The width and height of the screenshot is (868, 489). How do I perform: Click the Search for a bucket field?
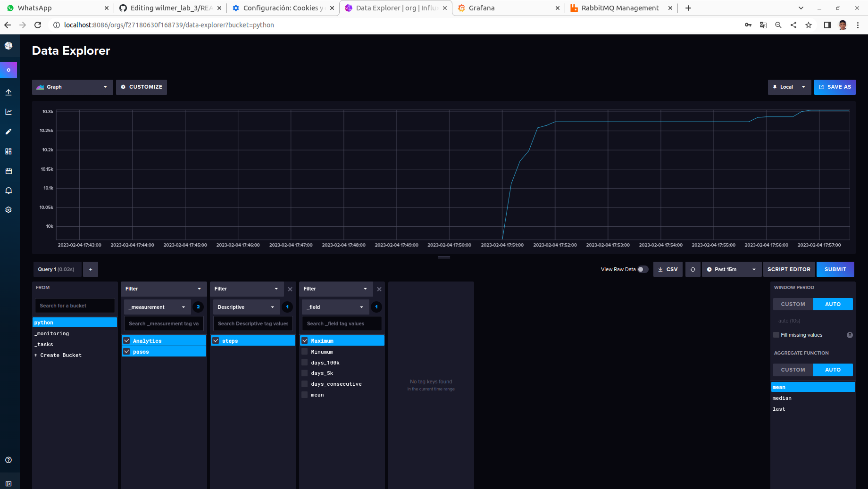pos(75,306)
